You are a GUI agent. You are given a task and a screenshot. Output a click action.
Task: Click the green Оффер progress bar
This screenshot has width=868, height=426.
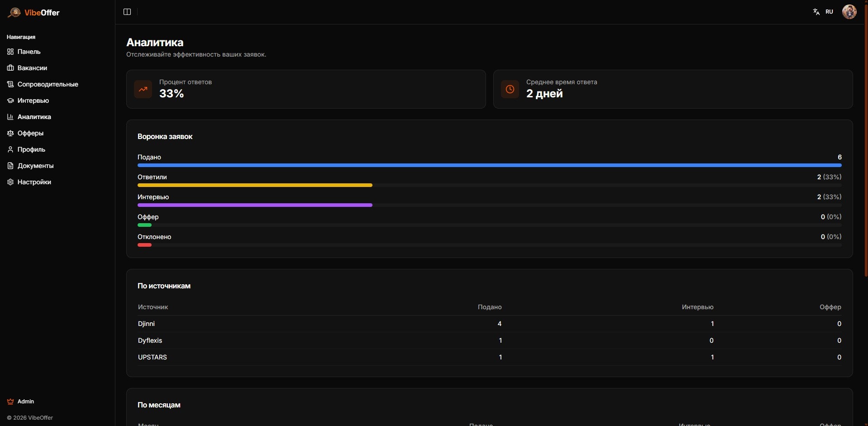coord(144,225)
